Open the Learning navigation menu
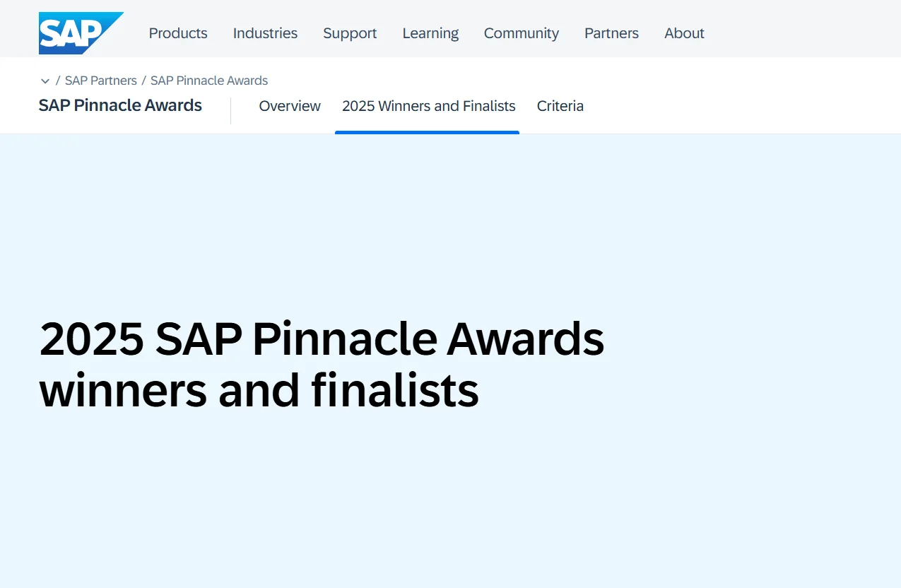 point(430,33)
